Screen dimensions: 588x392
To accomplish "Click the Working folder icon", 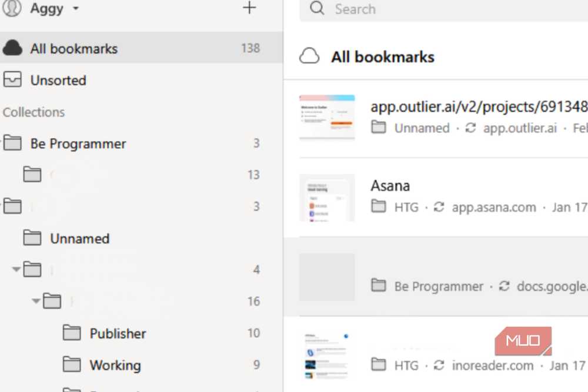I will tap(72, 364).
